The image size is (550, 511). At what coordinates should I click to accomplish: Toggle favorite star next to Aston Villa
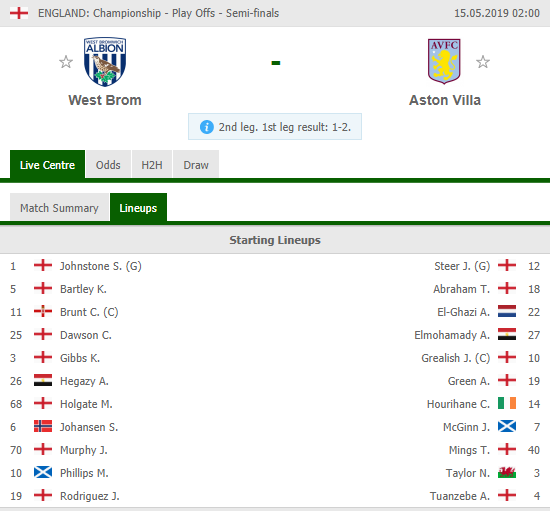coord(483,62)
